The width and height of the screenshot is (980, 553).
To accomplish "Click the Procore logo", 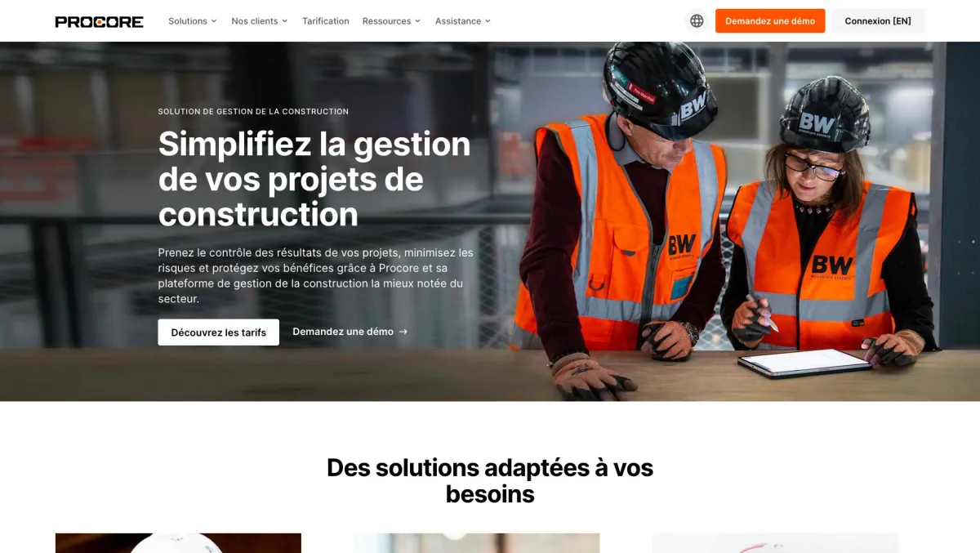I will [99, 21].
